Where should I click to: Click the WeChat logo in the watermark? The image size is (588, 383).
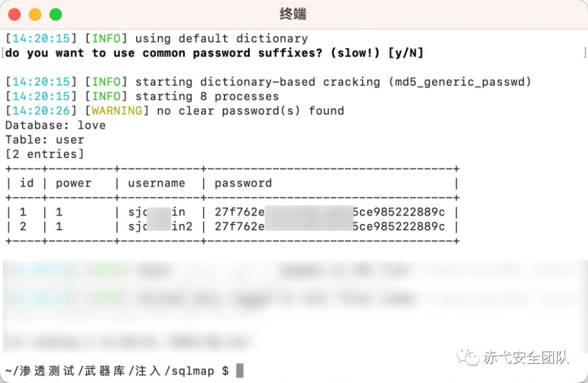468,356
